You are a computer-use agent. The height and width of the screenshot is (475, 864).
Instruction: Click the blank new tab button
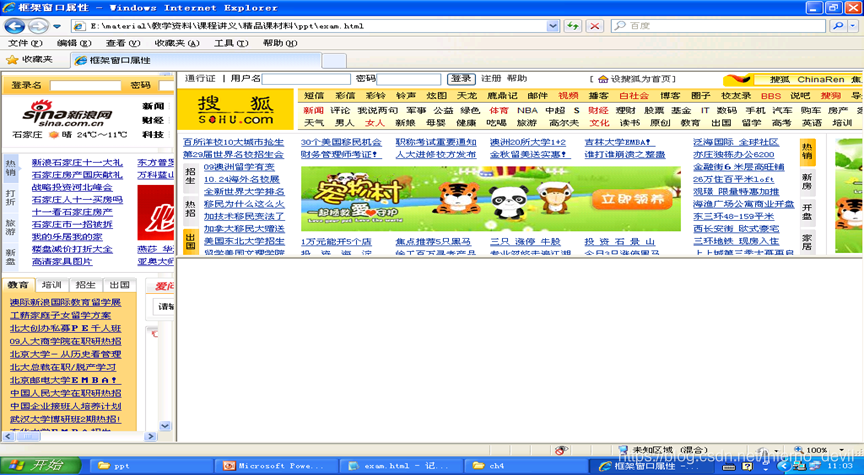[334, 61]
